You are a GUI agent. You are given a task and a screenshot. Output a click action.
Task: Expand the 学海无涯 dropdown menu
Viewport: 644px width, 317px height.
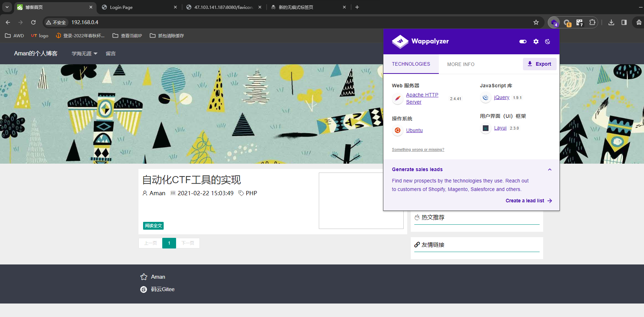pos(84,54)
